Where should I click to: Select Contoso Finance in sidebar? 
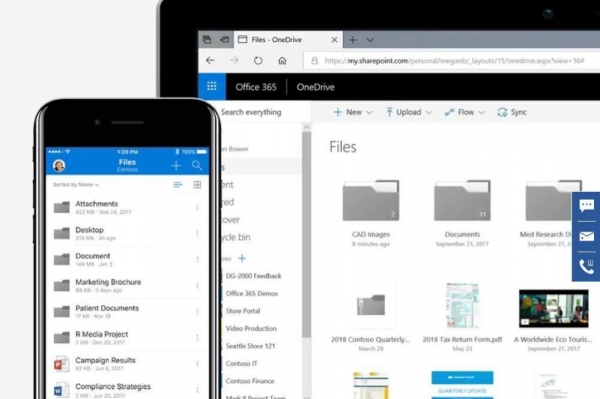click(x=250, y=381)
